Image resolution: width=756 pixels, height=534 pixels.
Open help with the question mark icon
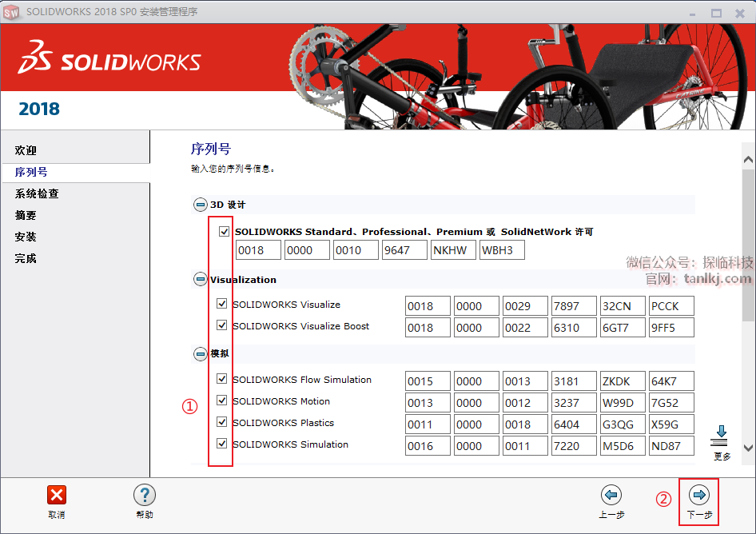145,495
